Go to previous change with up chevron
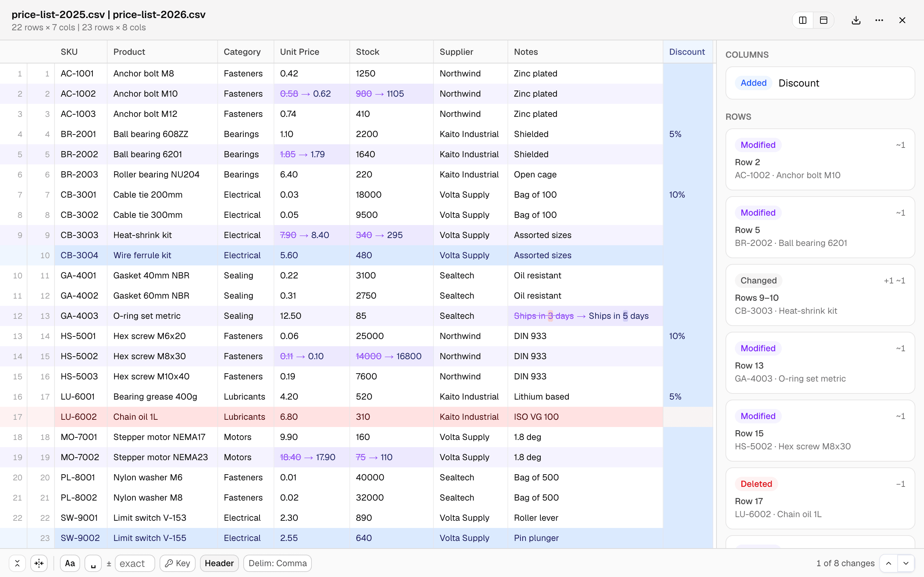This screenshot has width=924, height=577. tap(889, 563)
